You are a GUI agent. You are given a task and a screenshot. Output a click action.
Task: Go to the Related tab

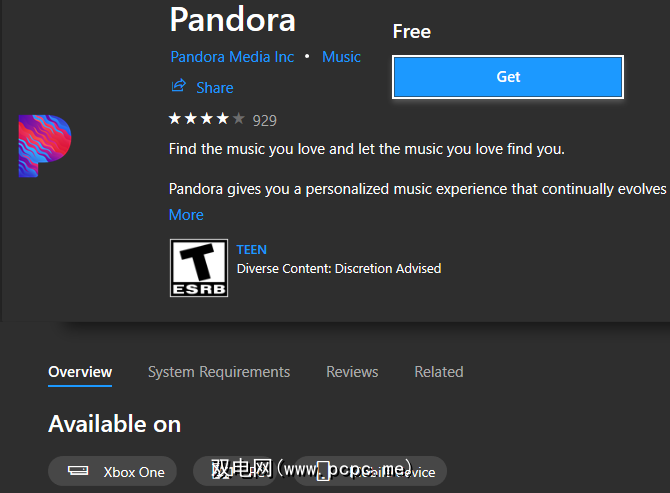coord(439,372)
